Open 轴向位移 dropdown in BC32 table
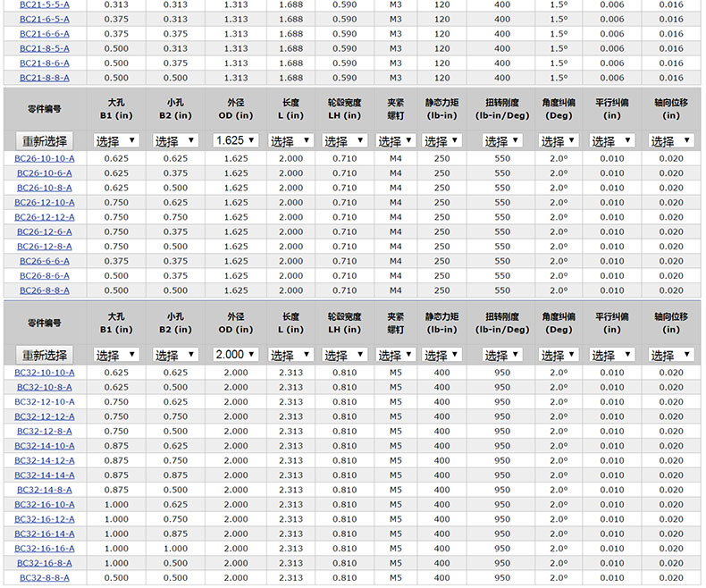 coord(672,355)
